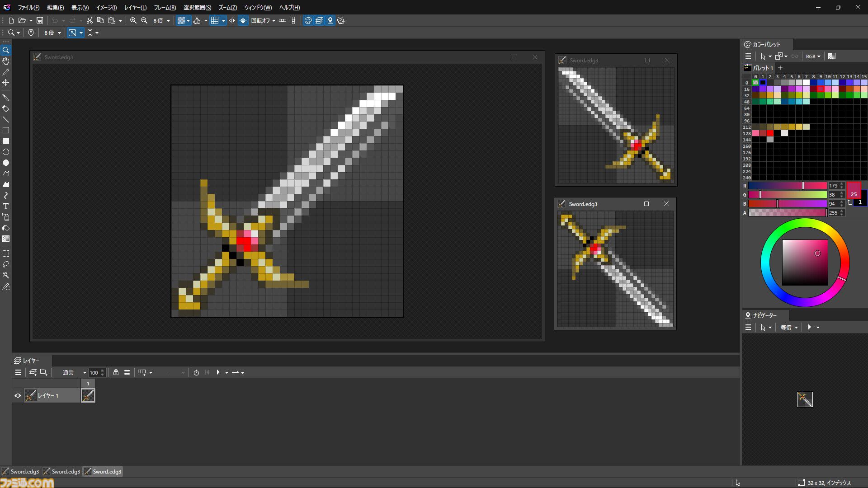Open the 回転オフ rotation dropdown

263,20
